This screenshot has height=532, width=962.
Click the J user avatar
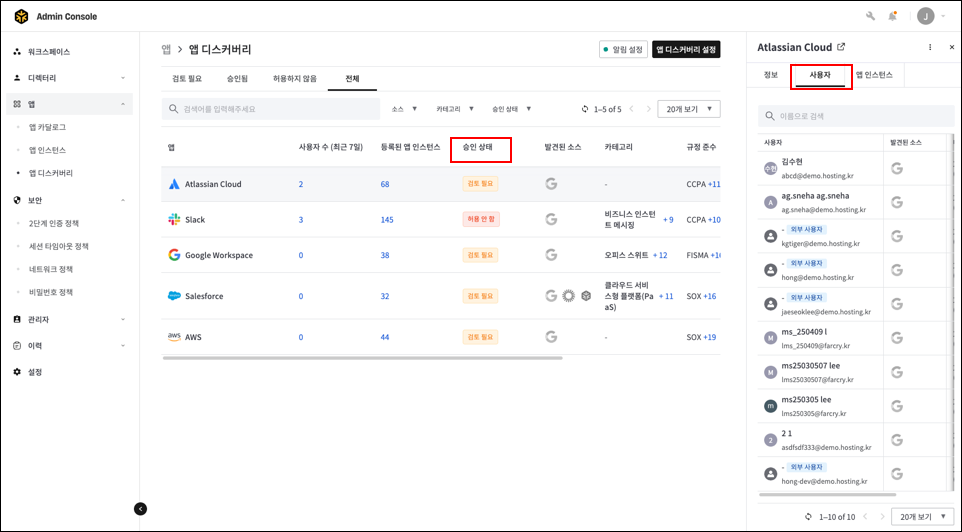925,16
